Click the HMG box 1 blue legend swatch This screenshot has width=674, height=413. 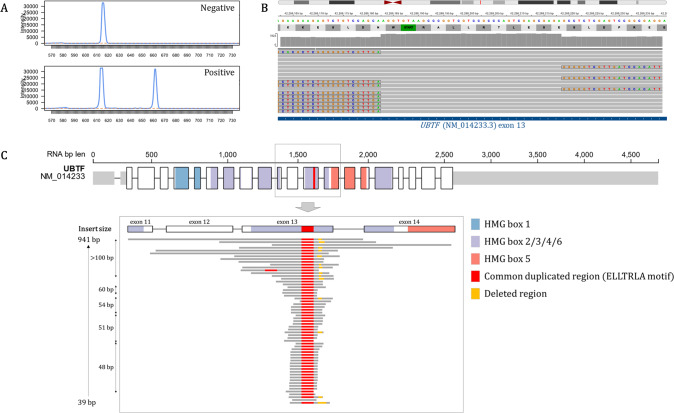coord(475,224)
